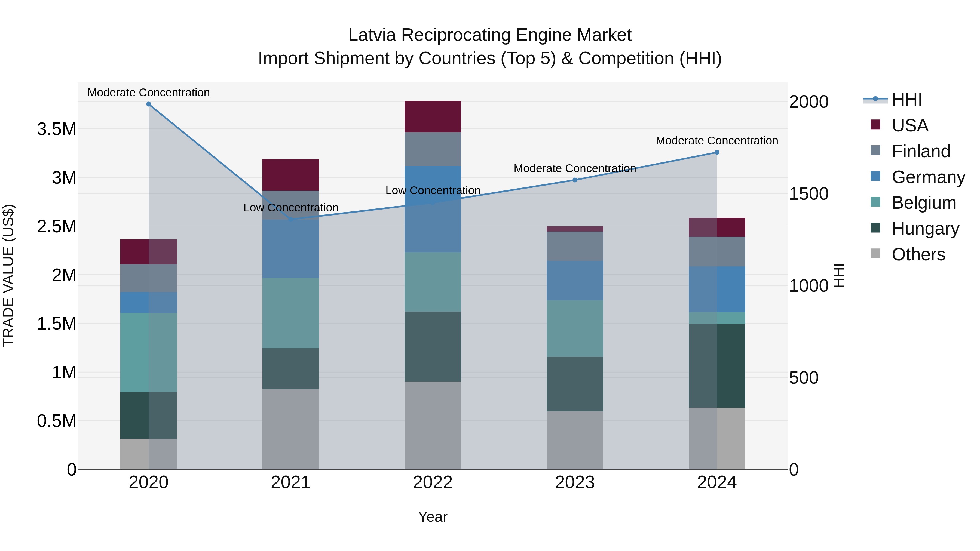This screenshot has width=980, height=551.
Task: Click the Others segment of the 2023 bar
Action: 575,440
